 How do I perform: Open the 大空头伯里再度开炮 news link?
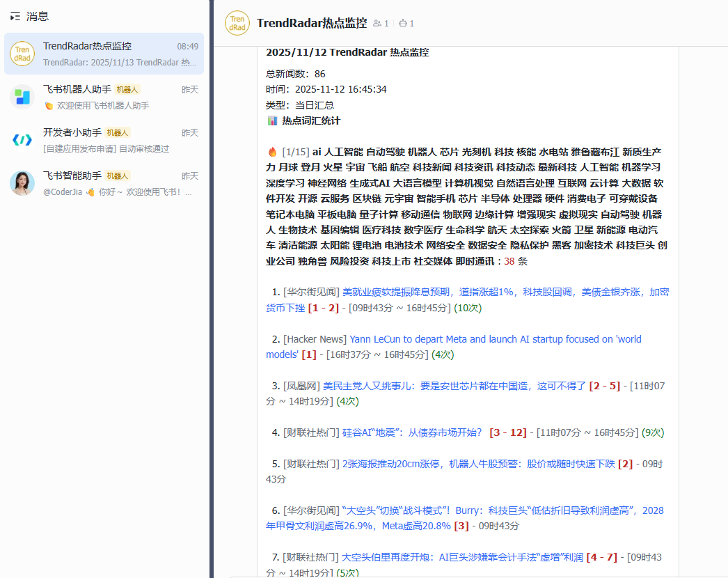[462, 557]
